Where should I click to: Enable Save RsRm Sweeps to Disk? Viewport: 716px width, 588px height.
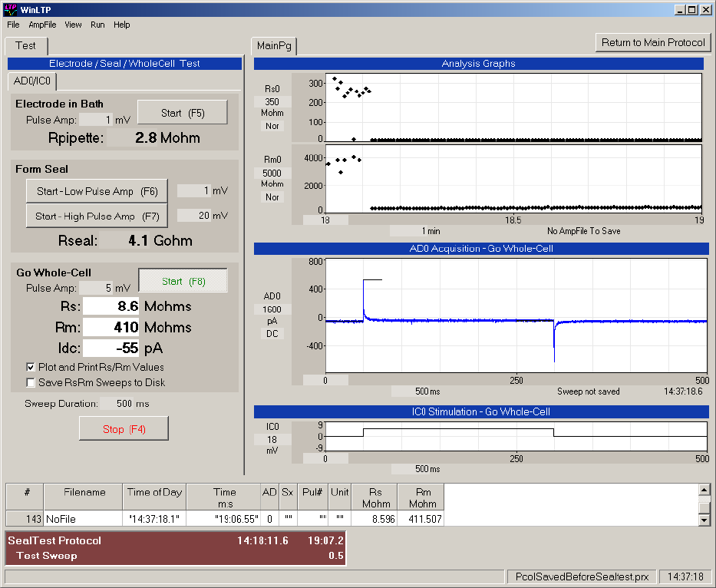pyautogui.click(x=31, y=382)
